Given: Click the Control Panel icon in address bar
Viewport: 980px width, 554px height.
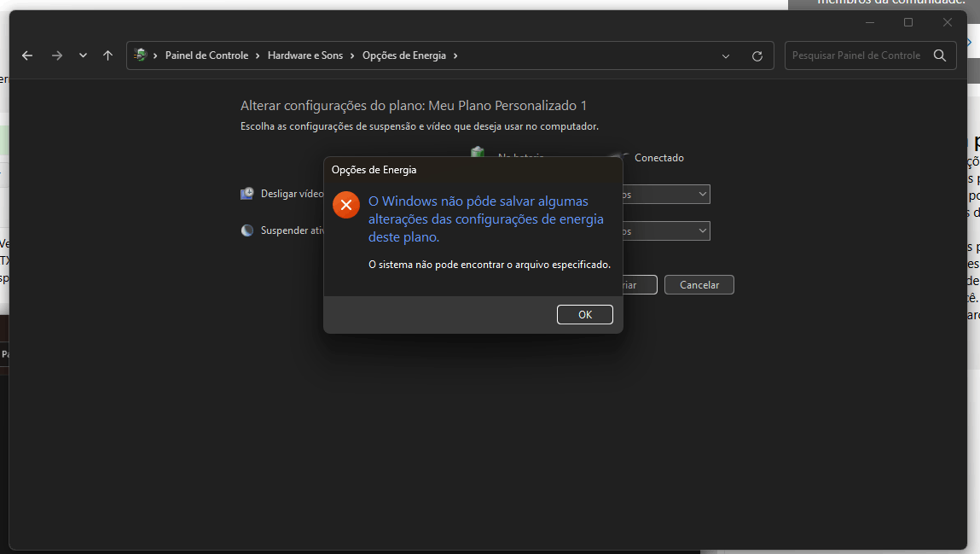Looking at the screenshot, I should pyautogui.click(x=140, y=55).
